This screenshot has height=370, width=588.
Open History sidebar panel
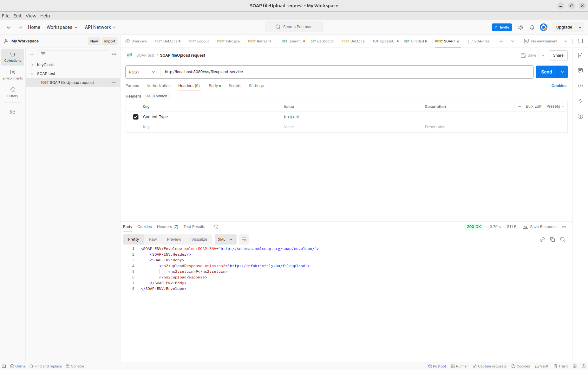(13, 92)
